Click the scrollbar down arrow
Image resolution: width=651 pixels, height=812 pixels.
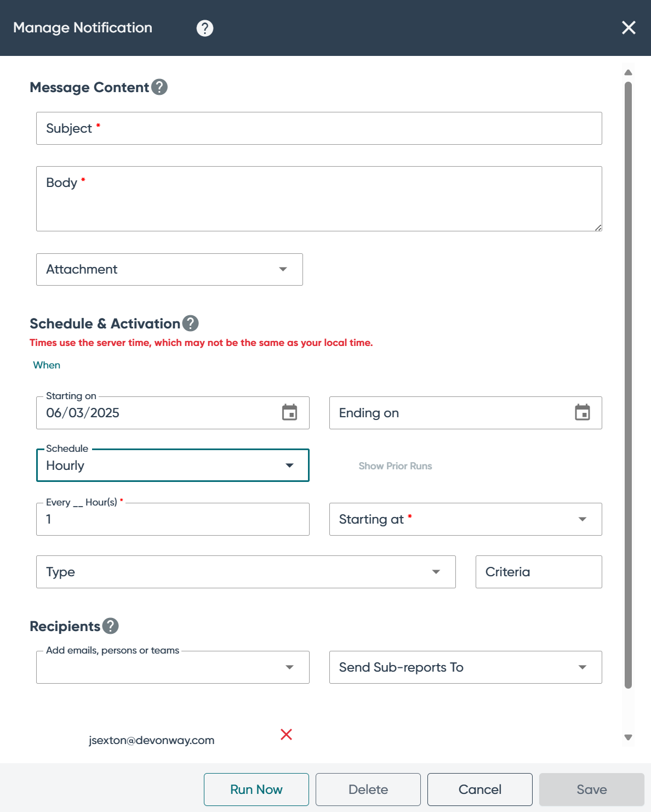click(x=629, y=737)
